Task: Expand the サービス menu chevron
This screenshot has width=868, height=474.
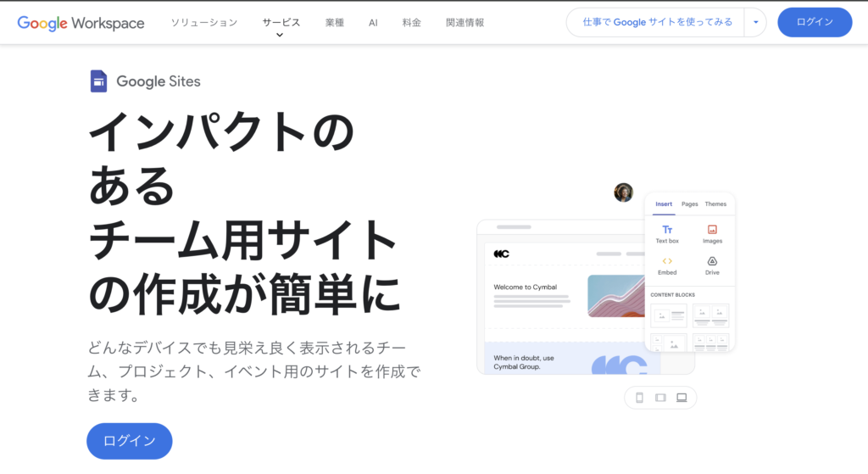Action: (x=281, y=36)
